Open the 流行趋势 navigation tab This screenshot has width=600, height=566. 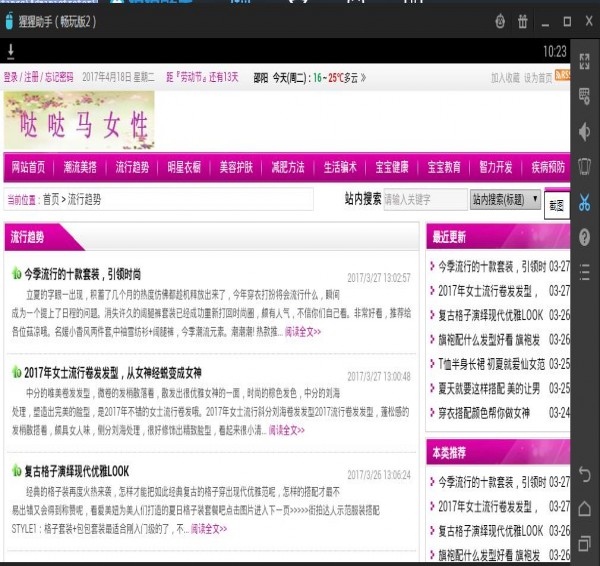[x=132, y=167]
